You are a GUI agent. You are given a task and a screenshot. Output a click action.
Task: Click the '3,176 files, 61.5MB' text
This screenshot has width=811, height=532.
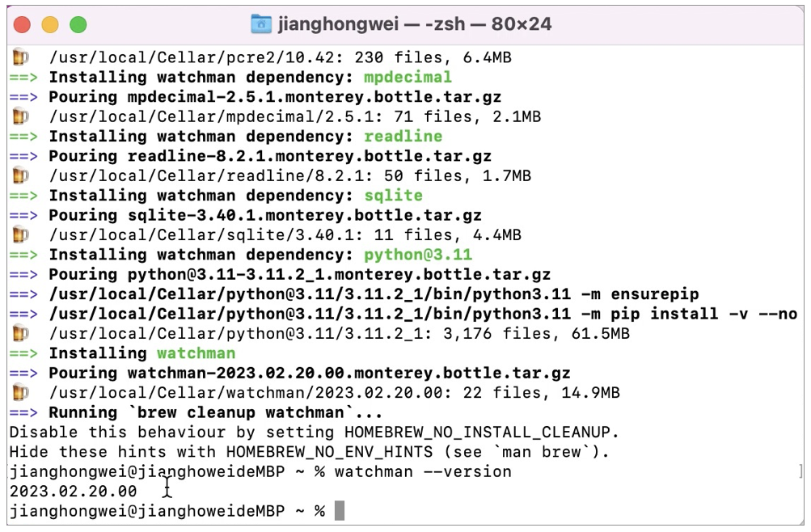(x=536, y=333)
